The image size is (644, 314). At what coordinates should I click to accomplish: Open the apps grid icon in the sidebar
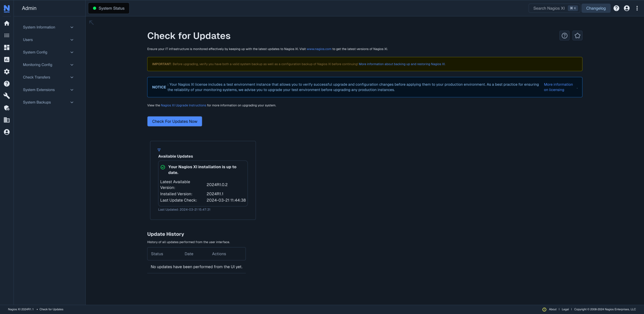(7, 35)
